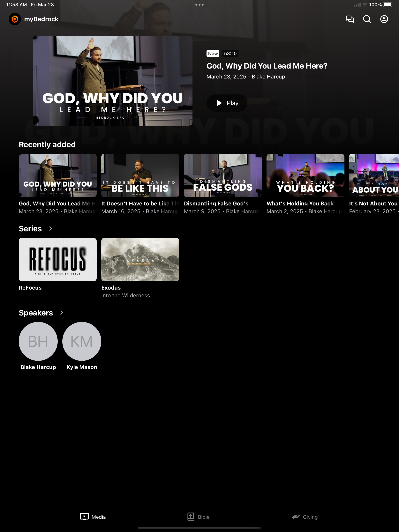Open What's Holding You Back sermon
Image resolution: width=399 pixels, height=532 pixels.
[x=305, y=175]
